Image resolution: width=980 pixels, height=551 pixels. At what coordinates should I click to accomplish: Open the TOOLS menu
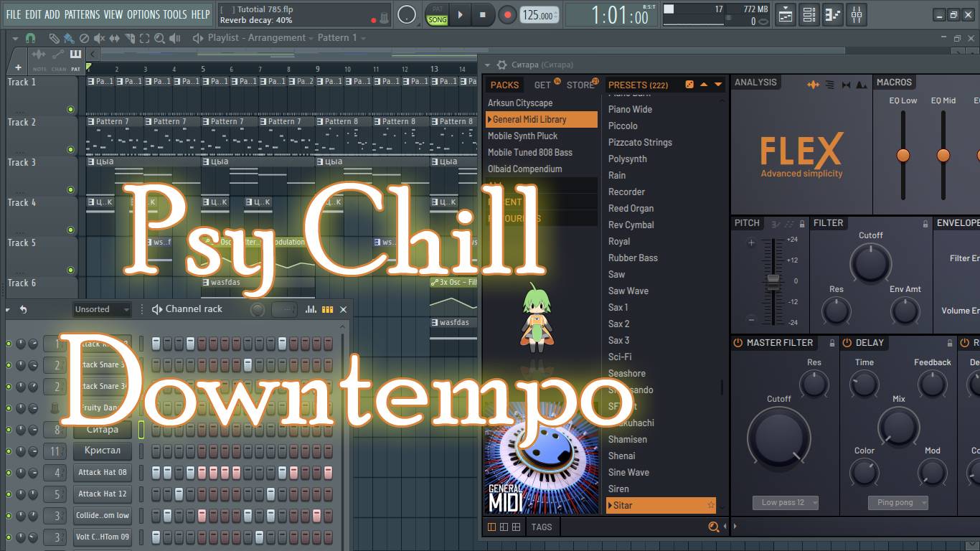pyautogui.click(x=174, y=14)
